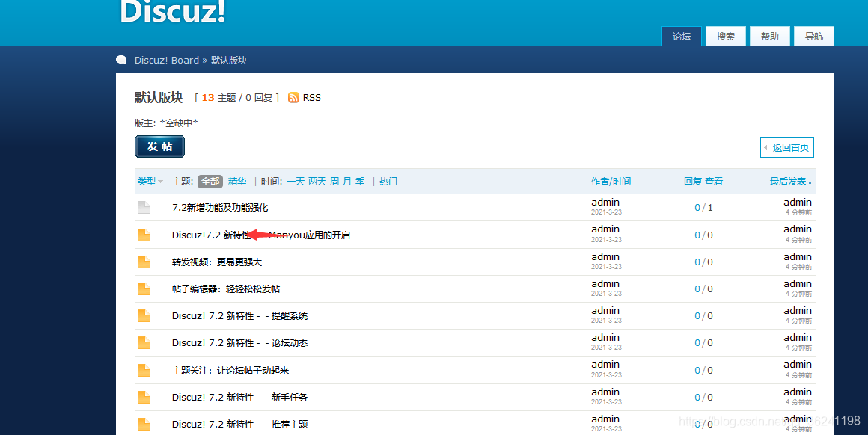Click date 2021-3-23 in 论坛动态 row
Viewport: 868px width, 435px height.
click(606, 348)
